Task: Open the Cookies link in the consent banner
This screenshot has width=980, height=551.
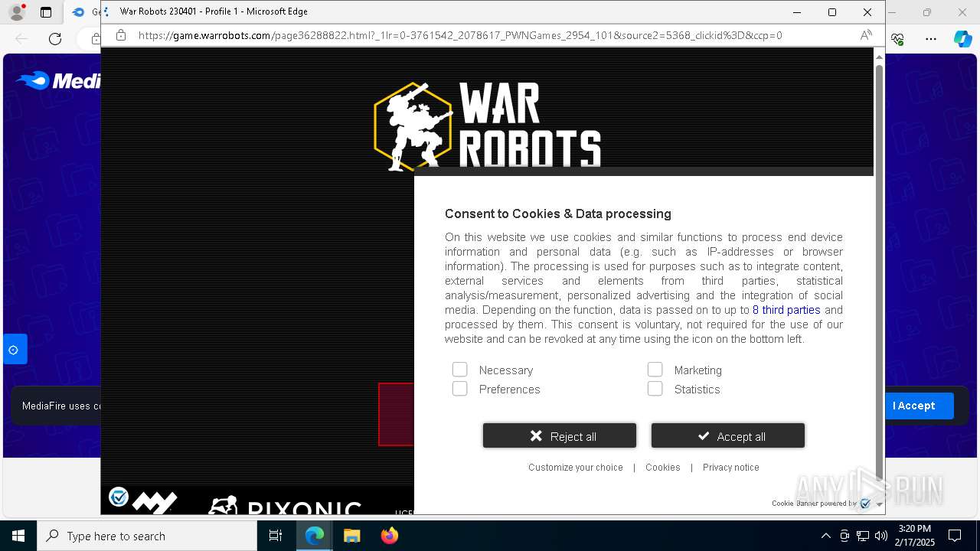Action: point(663,468)
